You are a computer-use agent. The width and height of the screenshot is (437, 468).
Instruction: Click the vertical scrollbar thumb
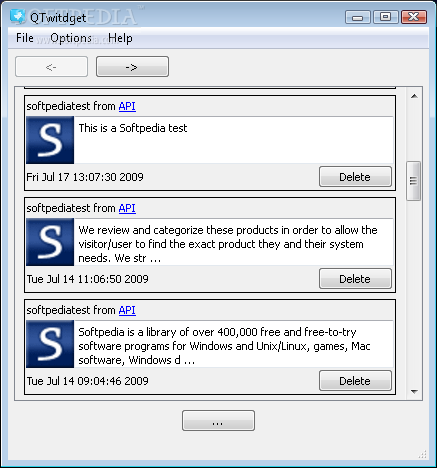(414, 181)
